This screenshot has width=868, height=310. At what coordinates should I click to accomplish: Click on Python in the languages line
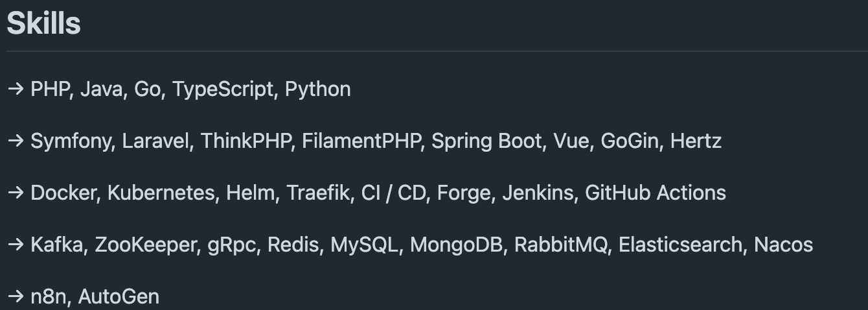[x=318, y=89]
